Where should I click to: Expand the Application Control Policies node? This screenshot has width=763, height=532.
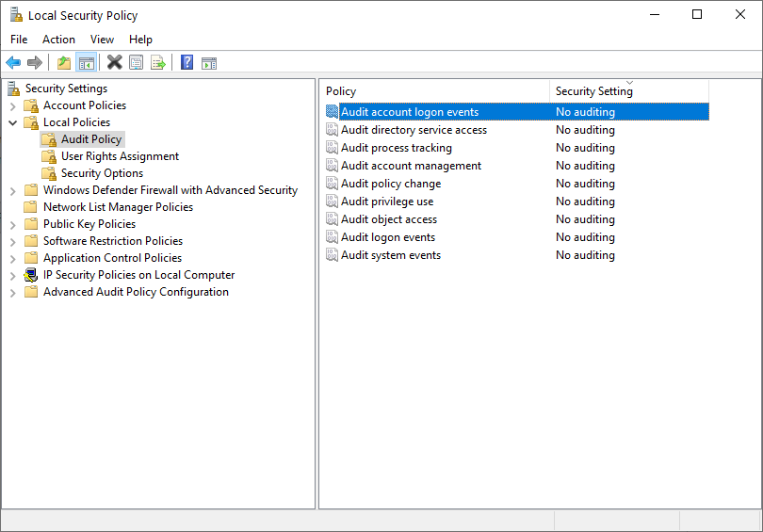click(13, 259)
